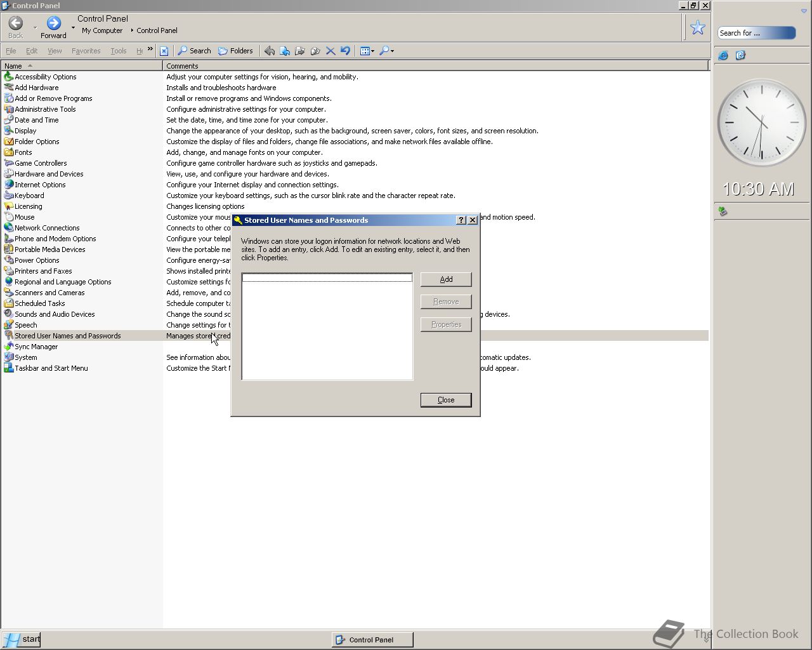Viewport: 812px width, 650px height.
Task: Open the Back history dropdown arrow
Action: pyautogui.click(x=35, y=28)
